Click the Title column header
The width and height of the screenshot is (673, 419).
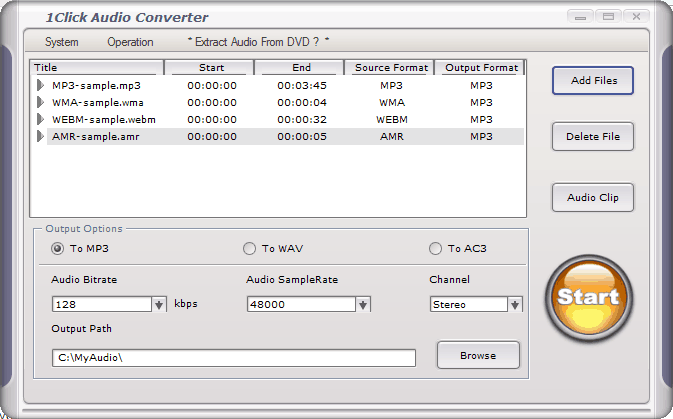pos(97,68)
